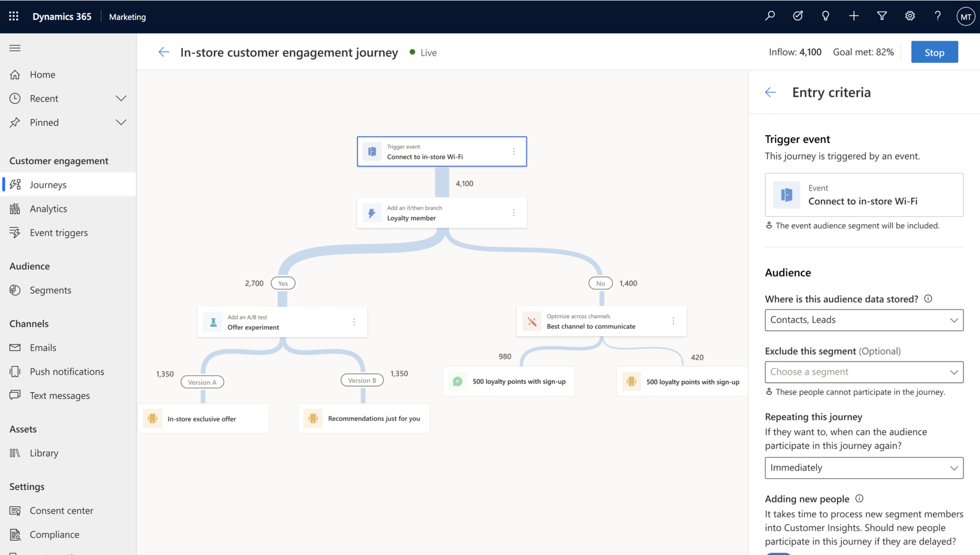
Task: Stop the live journey
Action: pos(934,52)
